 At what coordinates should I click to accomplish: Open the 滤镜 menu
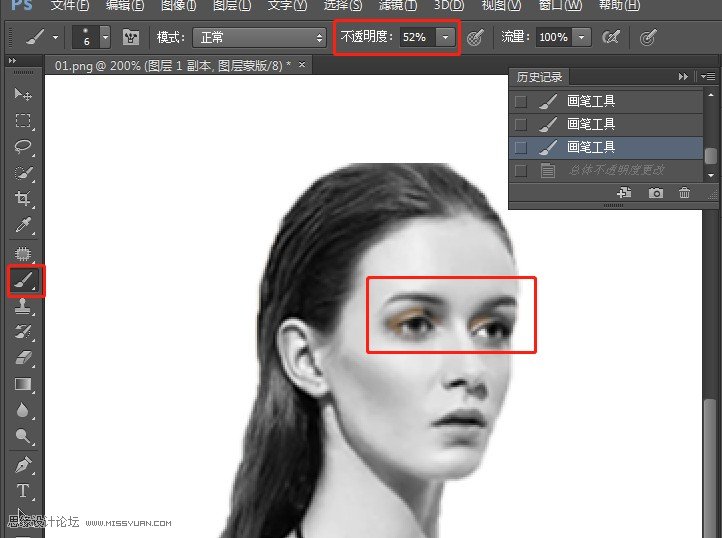click(x=397, y=6)
